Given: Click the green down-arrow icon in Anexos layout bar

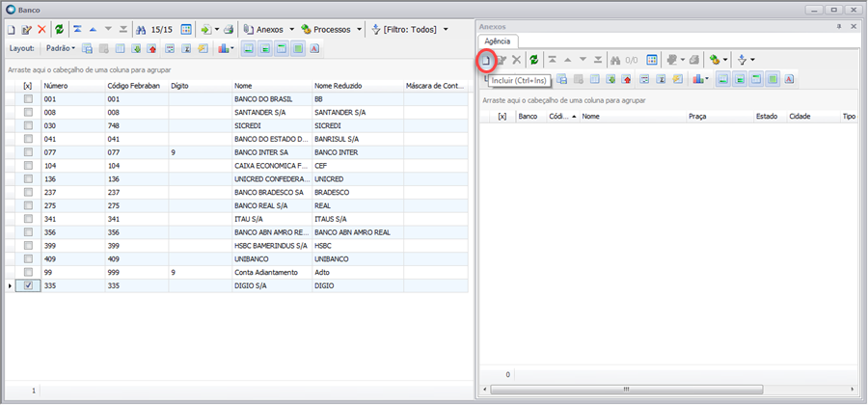Looking at the screenshot, I should coord(610,79).
